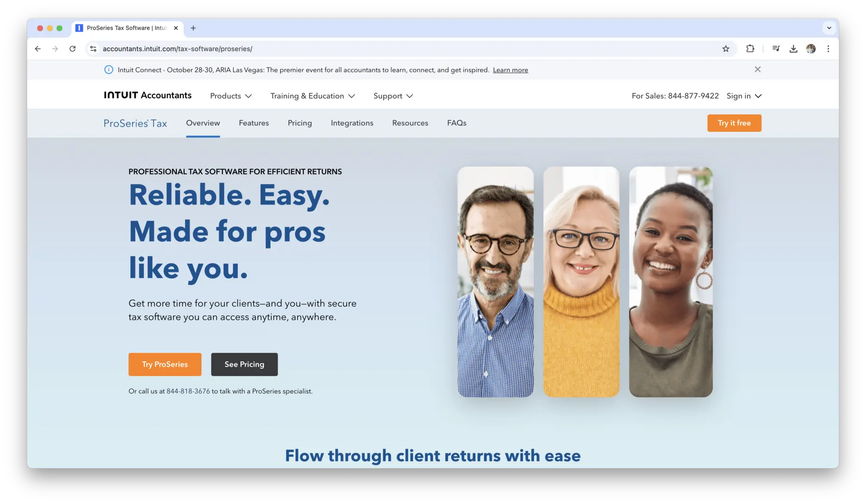Switch to the Pricing tab
This screenshot has width=866, height=504.
300,123
